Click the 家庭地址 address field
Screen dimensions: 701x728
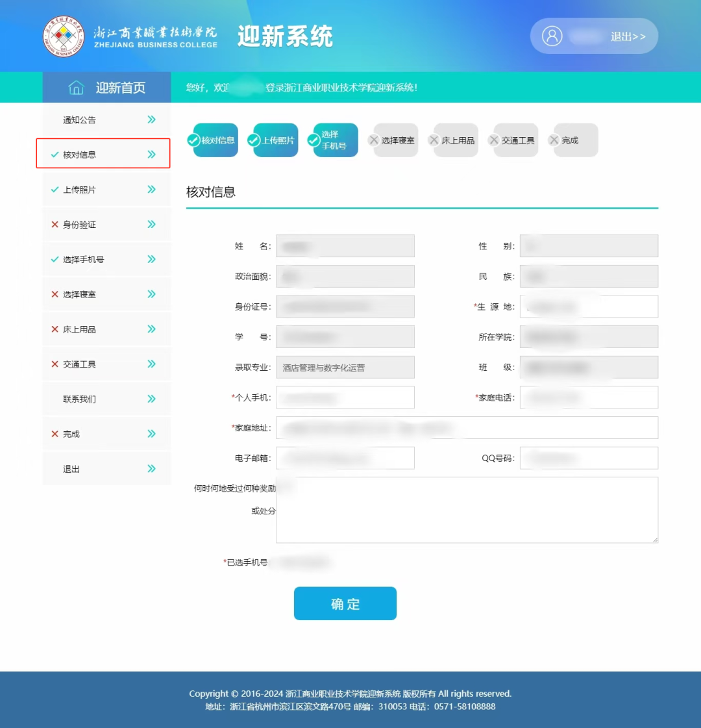pyautogui.click(x=467, y=428)
